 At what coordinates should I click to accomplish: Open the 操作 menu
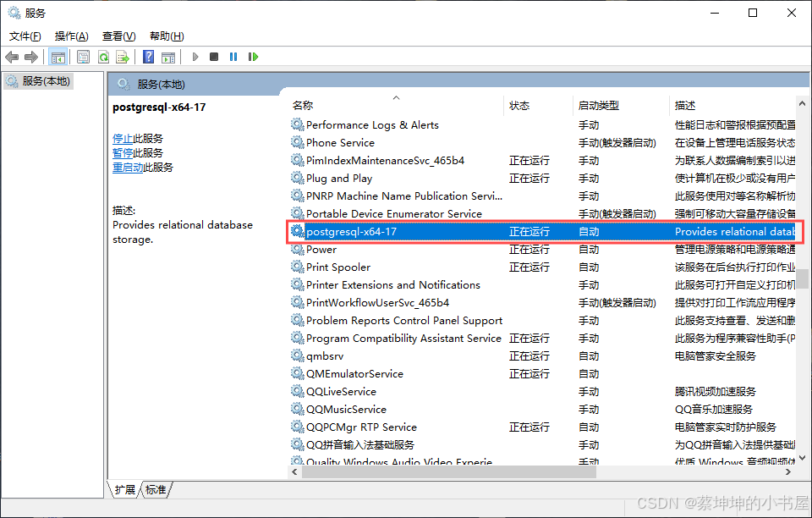tap(71, 36)
